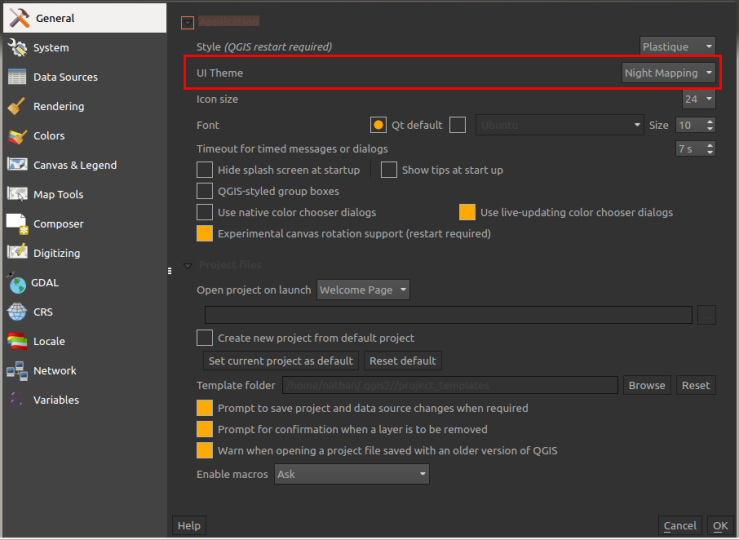Select the Qt default font radio button
Screen dimensions: 739x540
tap(378, 125)
